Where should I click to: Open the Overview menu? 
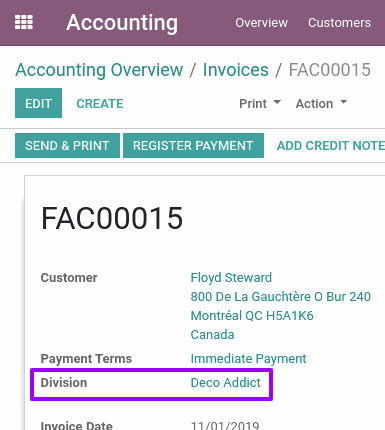(x=262, y=23)
